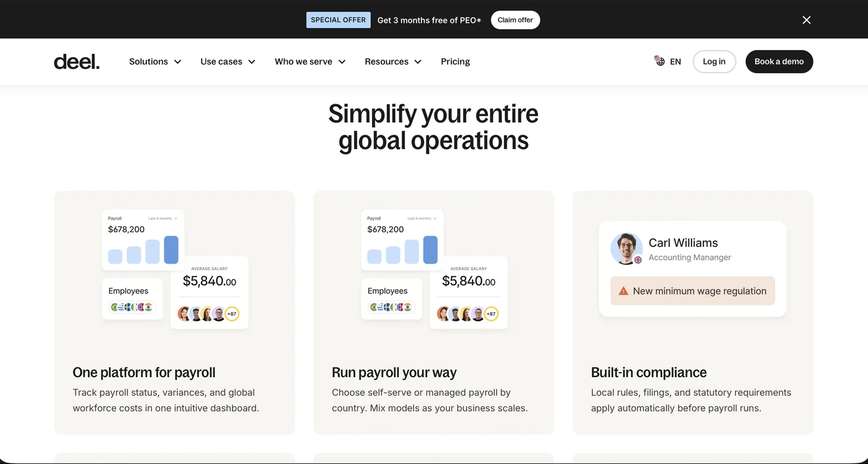The width and height of the screenshot is (868, 464).
Task: Open 'Last 4 months' dropdown in Run payroll card
Action: pyautogui.click(x=422, y=218)
